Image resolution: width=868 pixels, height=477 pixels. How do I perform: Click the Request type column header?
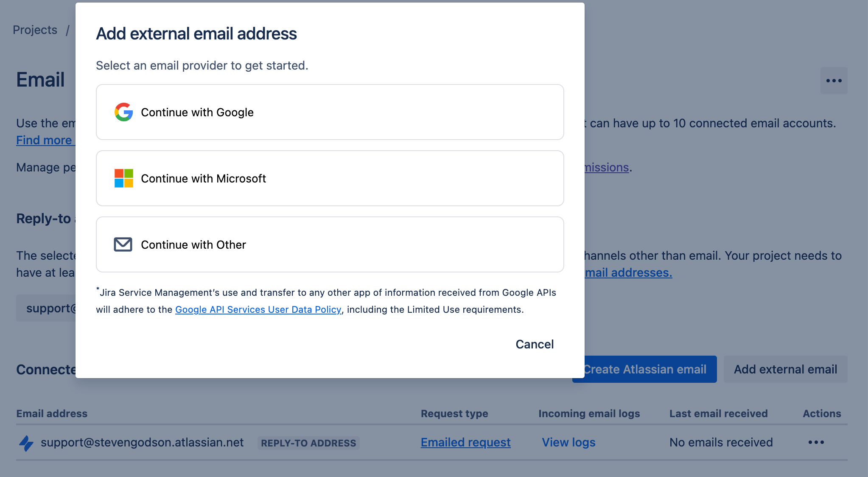point(454,413)
